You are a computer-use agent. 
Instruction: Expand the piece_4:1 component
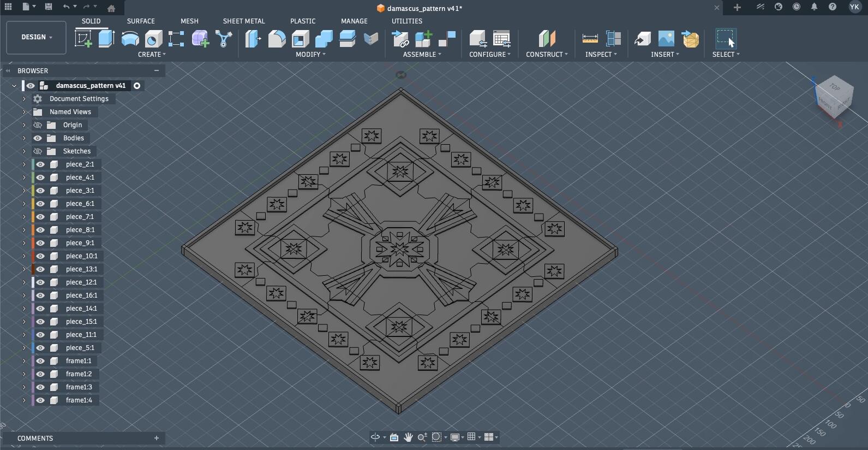click(x=24, y=177)
